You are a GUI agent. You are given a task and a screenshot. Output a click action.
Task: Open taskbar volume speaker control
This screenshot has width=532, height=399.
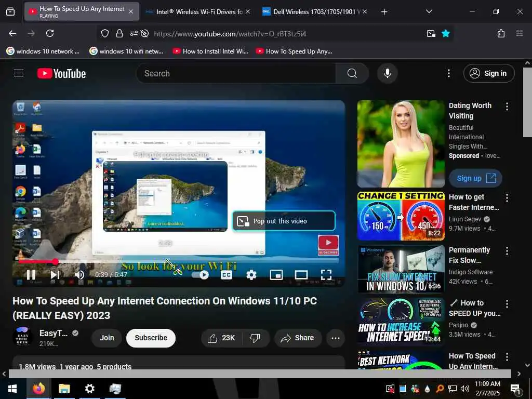465,389
